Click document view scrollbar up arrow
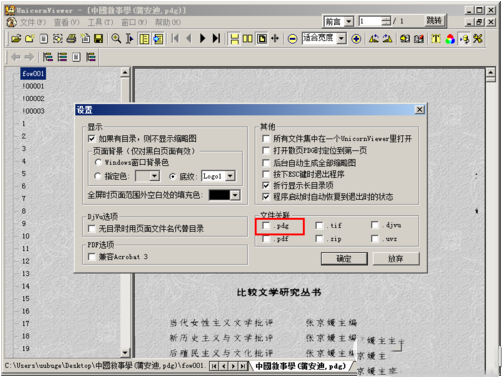 click(490, 72)
